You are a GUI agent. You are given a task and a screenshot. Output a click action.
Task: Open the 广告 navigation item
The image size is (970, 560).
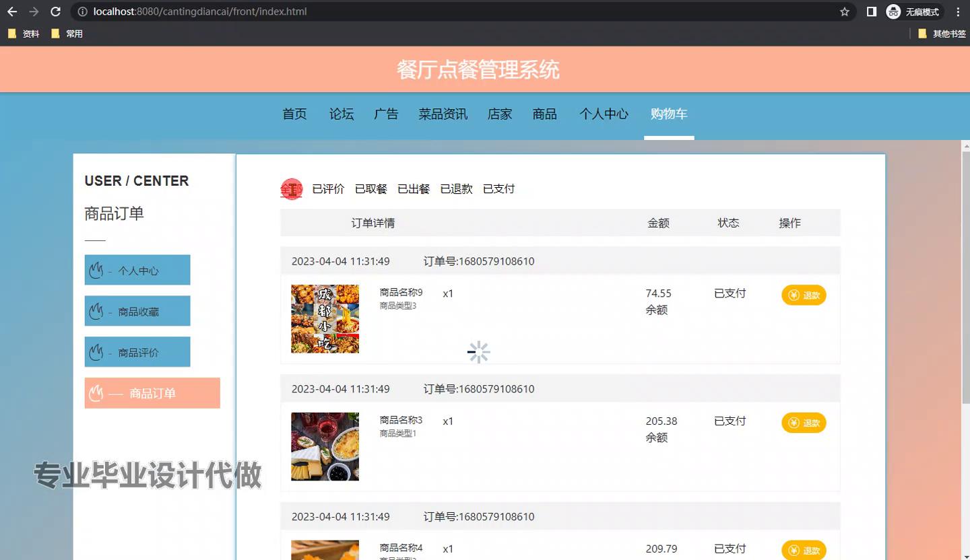coord(386,114)
